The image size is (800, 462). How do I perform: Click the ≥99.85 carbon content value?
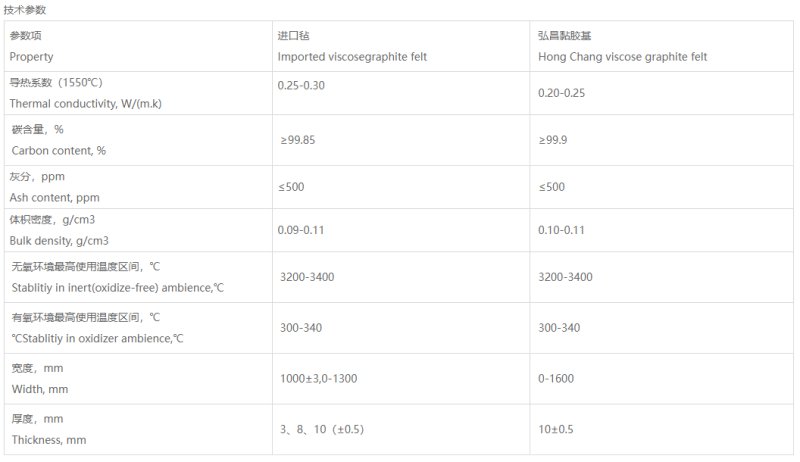point(297,140)
